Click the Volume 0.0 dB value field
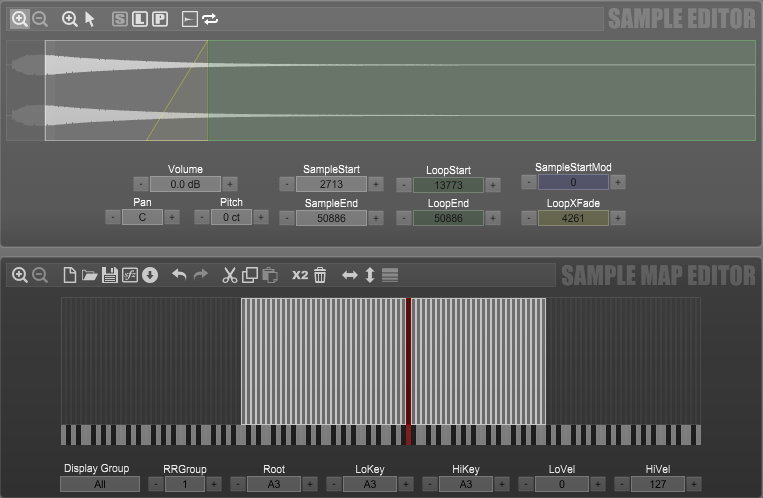The width and height of the screenshot is (763, 498). [185, 184]
